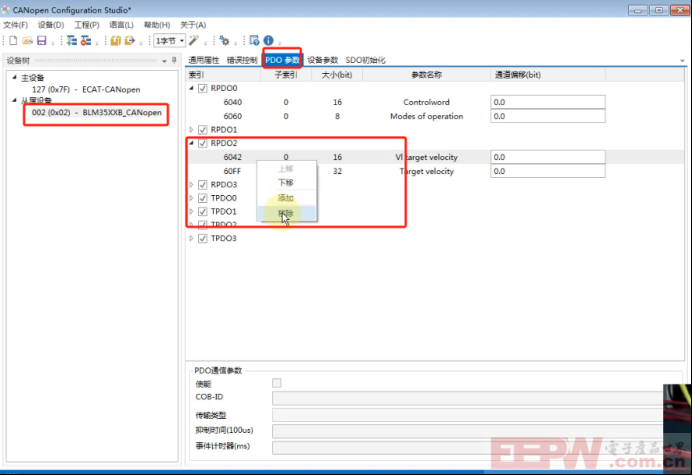The image size is (692, 475).
Task: Expand the RPDO3 tree node arrow
Action: coord(192,185)
